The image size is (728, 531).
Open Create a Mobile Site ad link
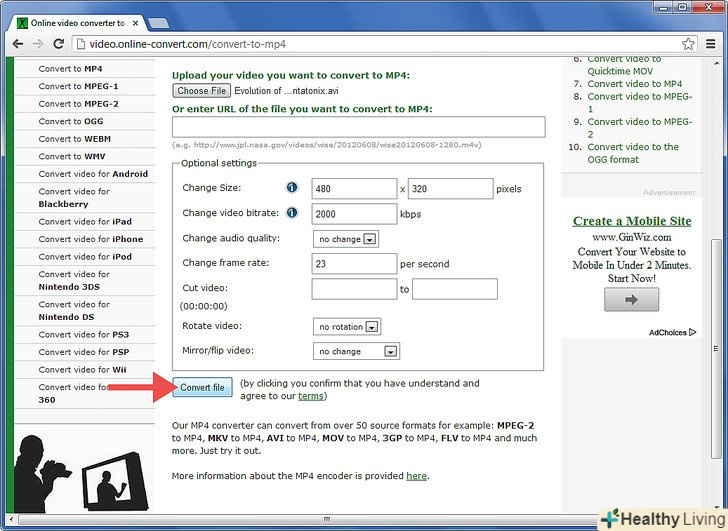pyautogui.click(x=632, y=221)
